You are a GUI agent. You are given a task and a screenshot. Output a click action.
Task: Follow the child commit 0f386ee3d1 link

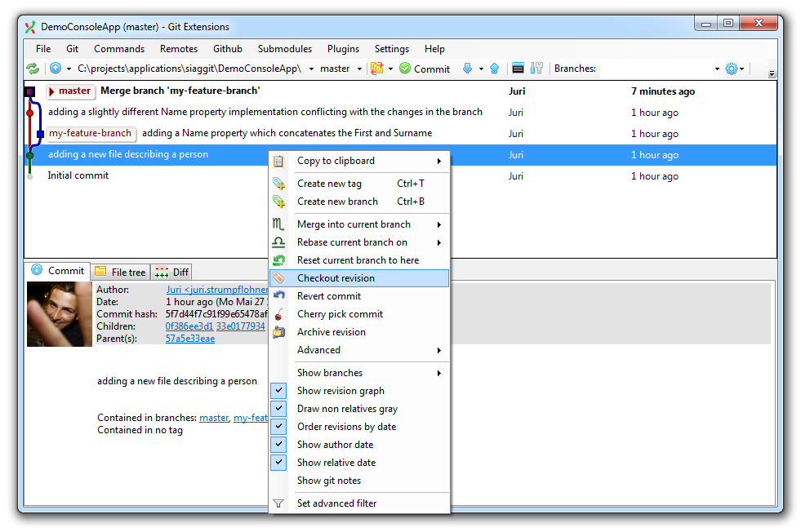(189, 326)
